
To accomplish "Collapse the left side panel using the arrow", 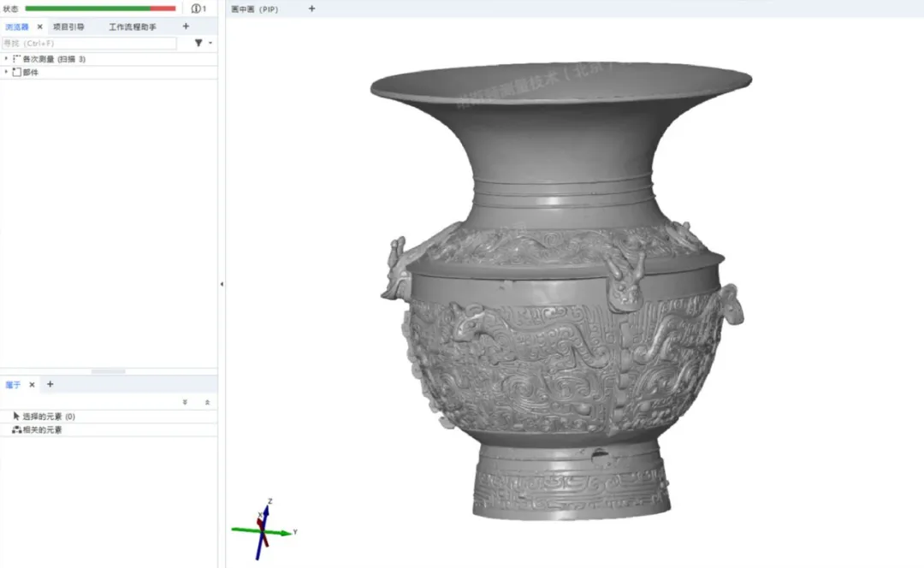I will tap(222, 284).
